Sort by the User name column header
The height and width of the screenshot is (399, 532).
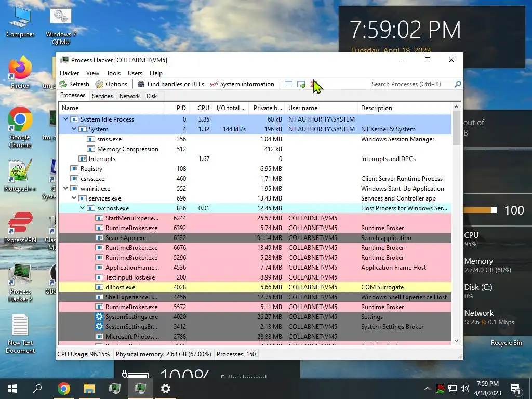321,108
